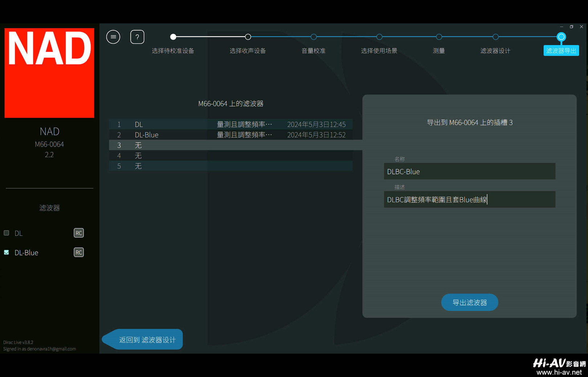Screen dimensions: 588x377
Task: Select DL filter name in sidebar
Action: (x=19, y=233)
